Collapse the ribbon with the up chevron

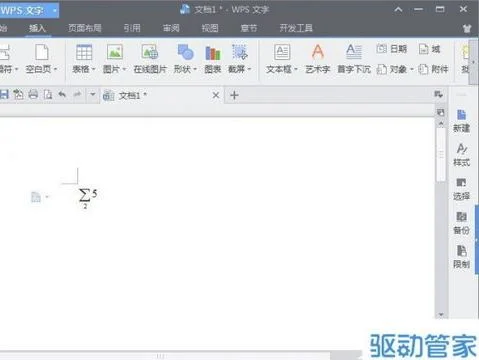(x=398, y=10)
